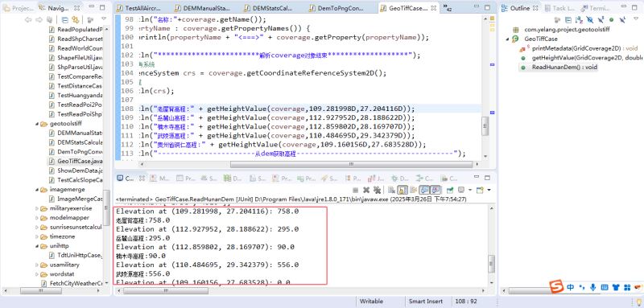This screenshot has width=644, height=308.
Task: Select printMetadata method in the Outline
Action: click(585, 48)
